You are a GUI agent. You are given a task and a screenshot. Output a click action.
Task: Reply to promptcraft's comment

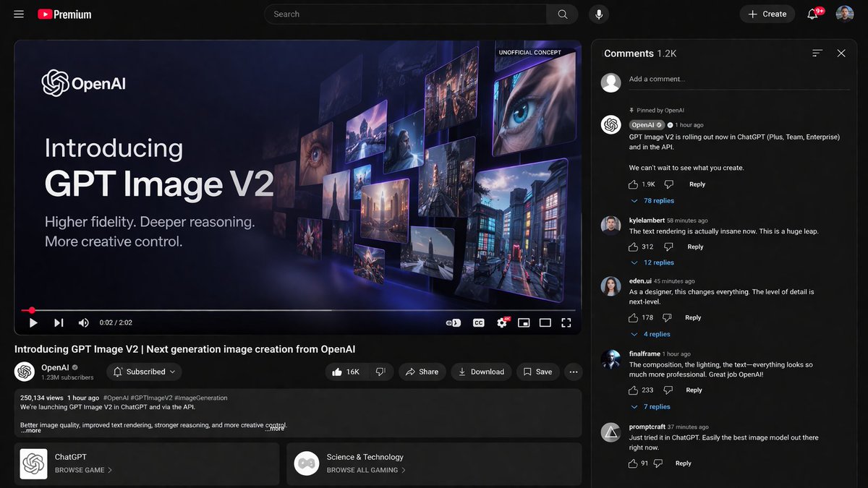point(684,463)
